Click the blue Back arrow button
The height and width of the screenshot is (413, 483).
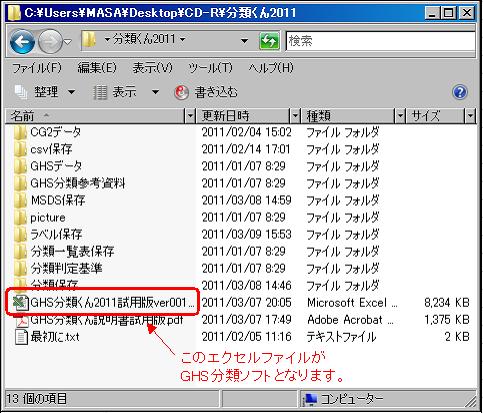pos(22,41)
